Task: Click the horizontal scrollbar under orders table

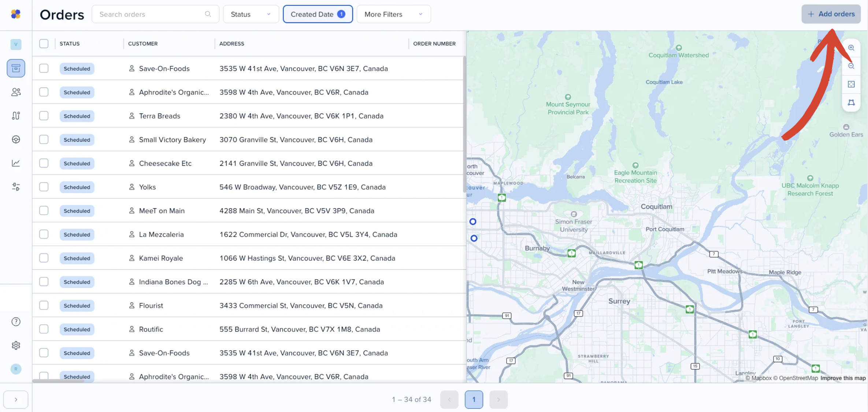Action: pos(58,381)
